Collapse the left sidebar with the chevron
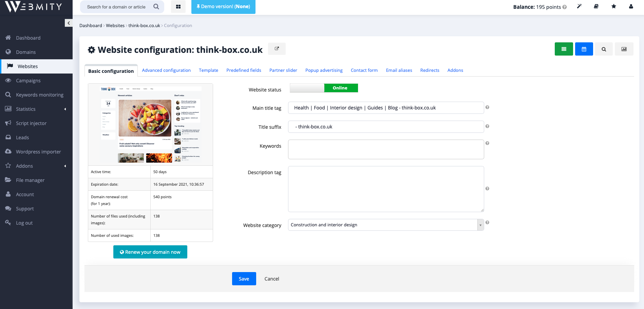The width and height of the screenshot is (644, 309). point(69,23)
